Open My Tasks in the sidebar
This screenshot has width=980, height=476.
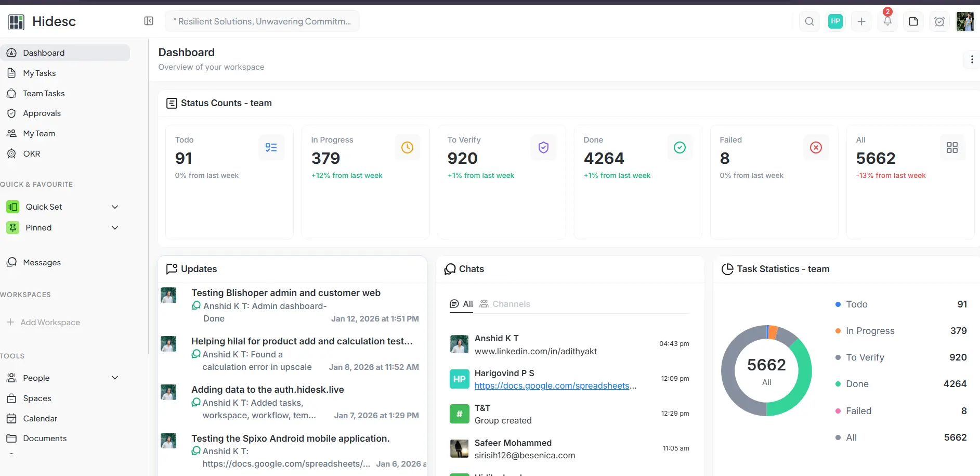(x=40, y=73)
